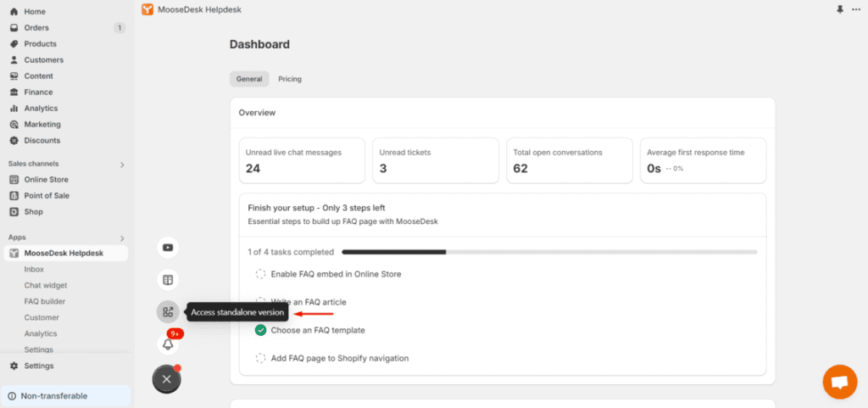Open the Home icon in sidebar
This screenshot has height=408, width=868.
pyautogui.click(x=14, y=12)
